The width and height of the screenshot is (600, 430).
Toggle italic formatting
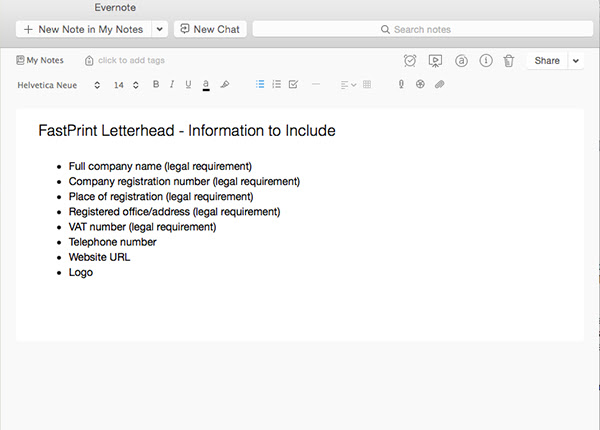point(172,84)
